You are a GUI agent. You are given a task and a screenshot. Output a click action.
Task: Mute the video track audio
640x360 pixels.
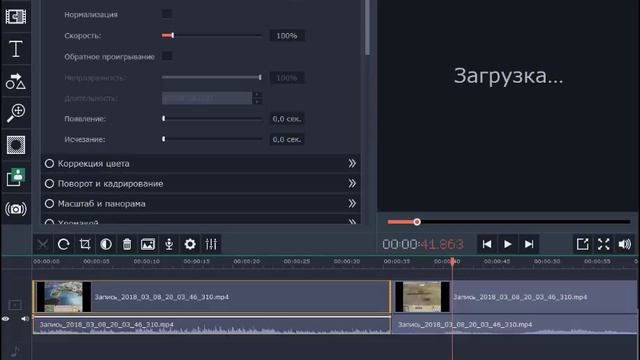tap(25, 319)
